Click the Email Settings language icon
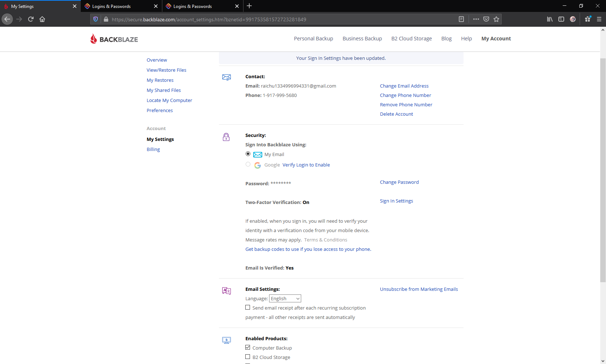606x364 pixels. (227, 291)
